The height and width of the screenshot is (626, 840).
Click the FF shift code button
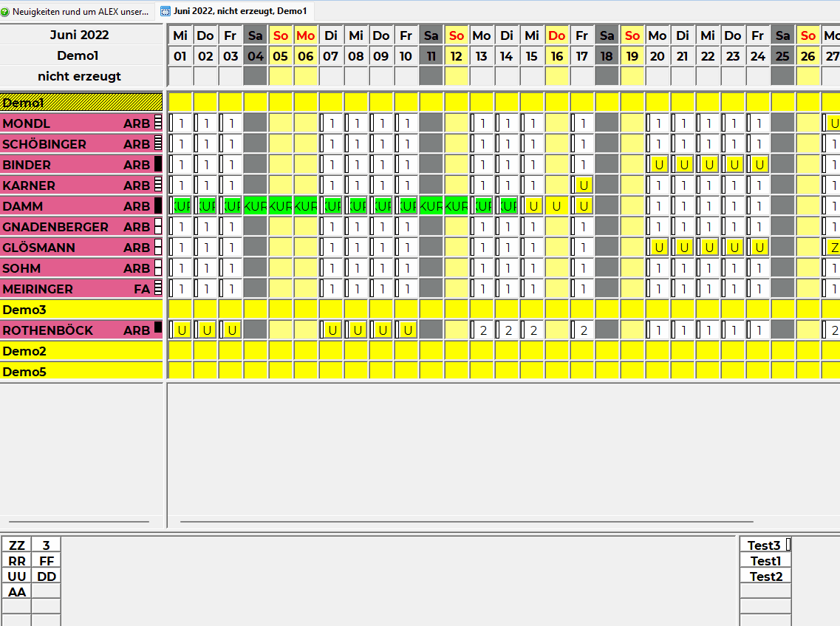point(47,561)
